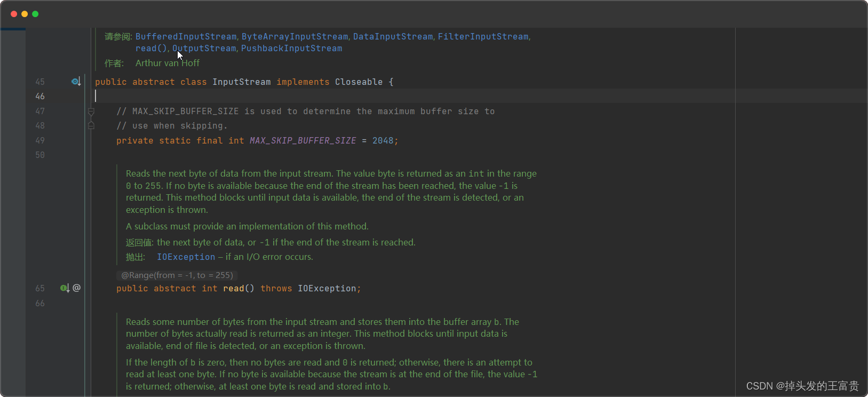Click IOException in the throws clause on line 65
Image resolution: width=868 pixels, height=397 pixels.
click(327, 288)
